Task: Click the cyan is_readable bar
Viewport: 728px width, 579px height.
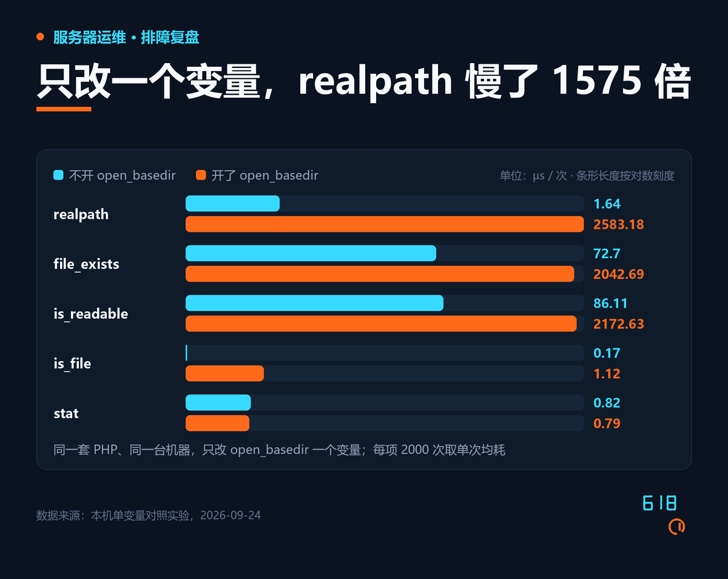Action: (314, 303)
